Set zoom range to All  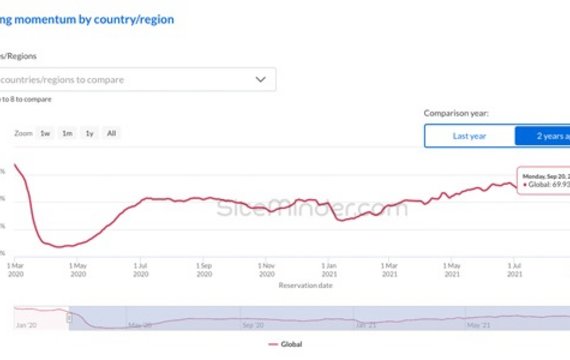pos(111,133)
